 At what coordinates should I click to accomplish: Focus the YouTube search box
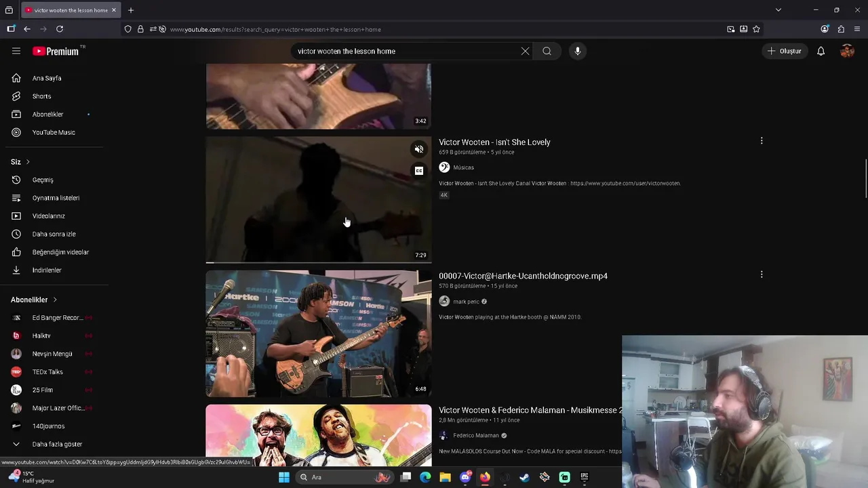pyautogui.click(x=406, y=51)
